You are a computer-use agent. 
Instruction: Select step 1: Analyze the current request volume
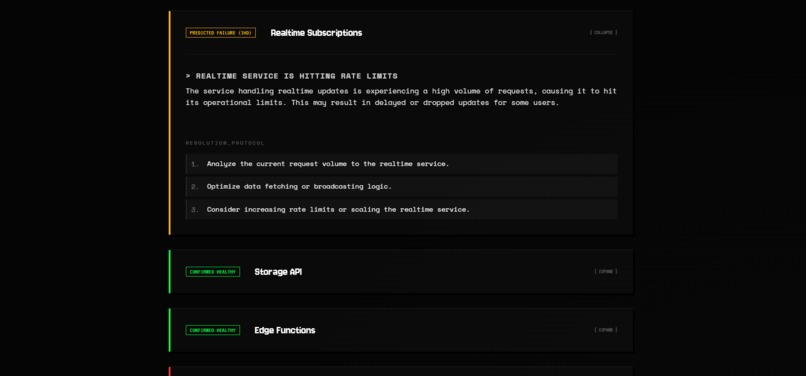tap(401, 164)
